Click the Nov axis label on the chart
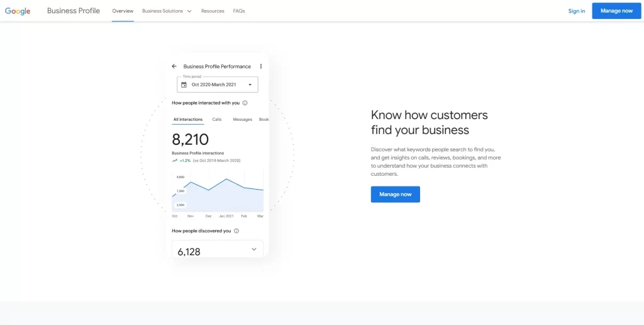The width and height of the screenshot is (644, 325). (191, 216)
